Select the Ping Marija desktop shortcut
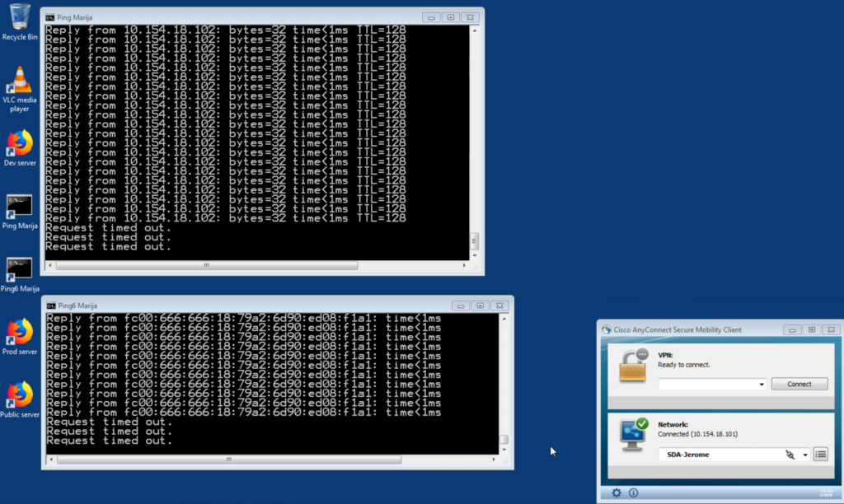 (20, 206)
